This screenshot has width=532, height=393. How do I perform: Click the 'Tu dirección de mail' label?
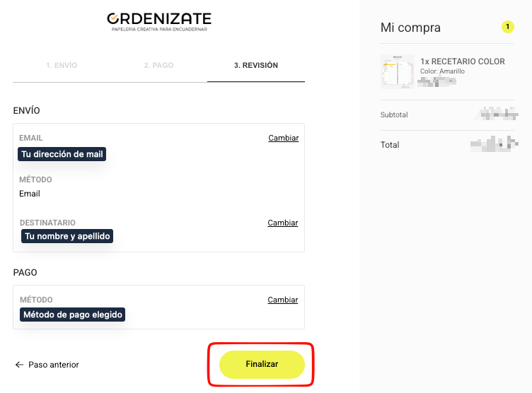pyautogui.click(x=62, y=154)
